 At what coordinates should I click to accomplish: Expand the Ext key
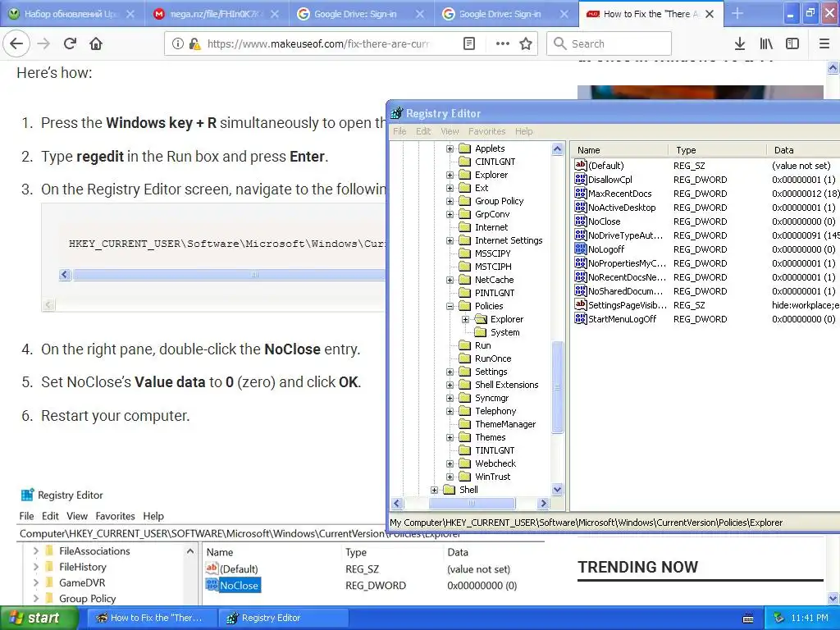pyautogui.click(x=450, y=188)
